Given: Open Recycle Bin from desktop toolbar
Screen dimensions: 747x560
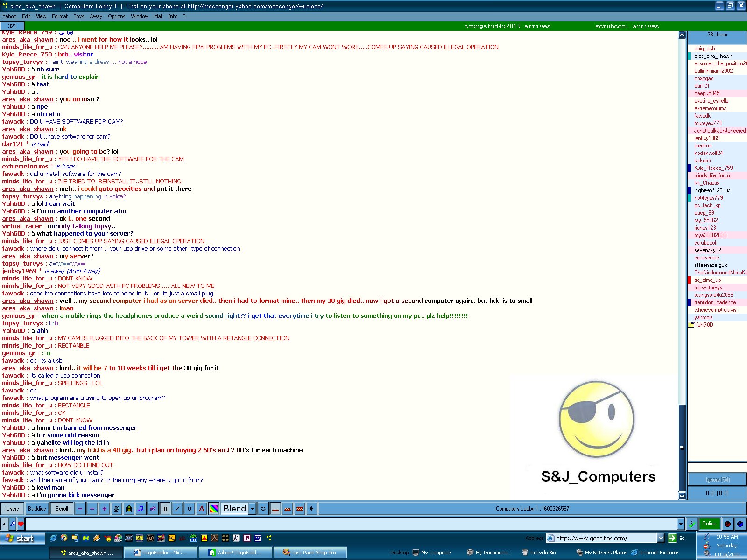Looking at the screenshot, I should [539, 553].
